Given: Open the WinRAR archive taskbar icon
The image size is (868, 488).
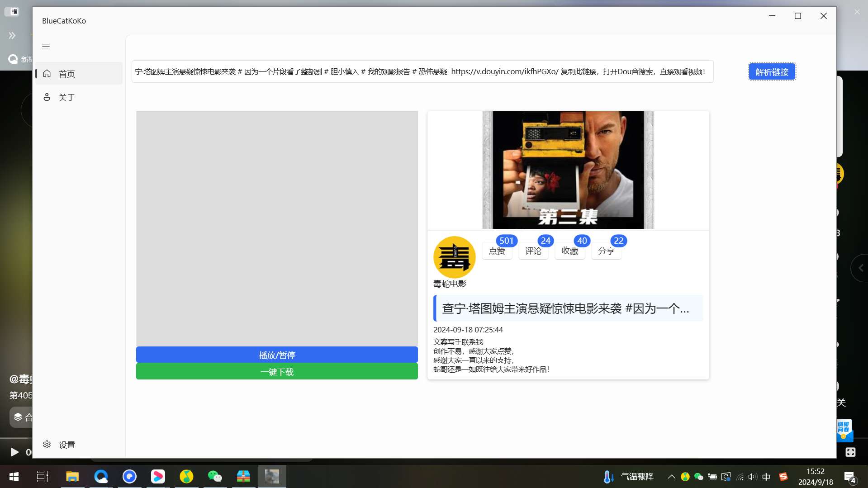Looking at the screenshot, I should 243,476.
